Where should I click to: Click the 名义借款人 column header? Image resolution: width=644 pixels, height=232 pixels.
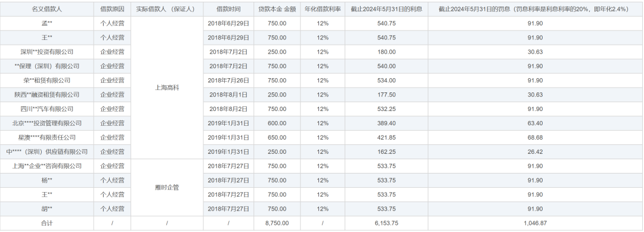47,9
